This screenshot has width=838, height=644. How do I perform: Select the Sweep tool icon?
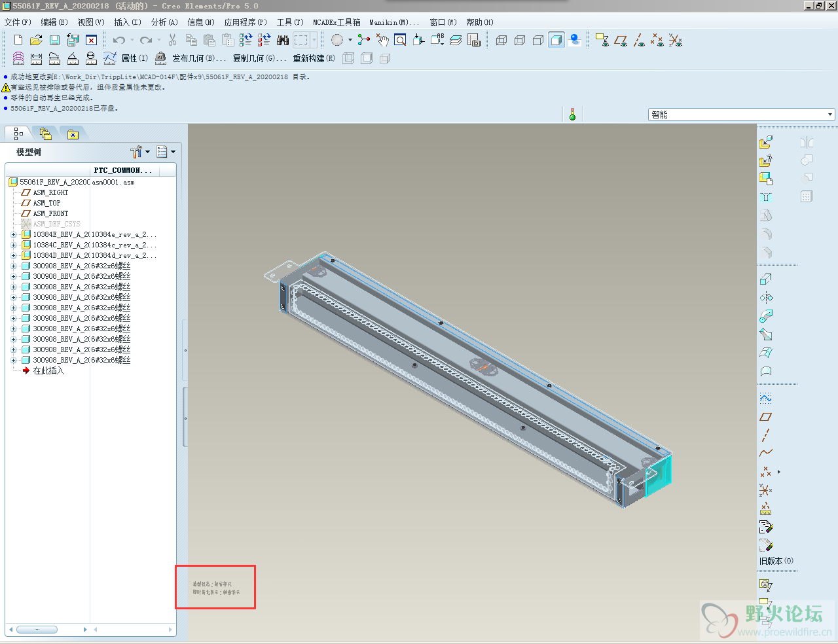(x=765, y=316)
